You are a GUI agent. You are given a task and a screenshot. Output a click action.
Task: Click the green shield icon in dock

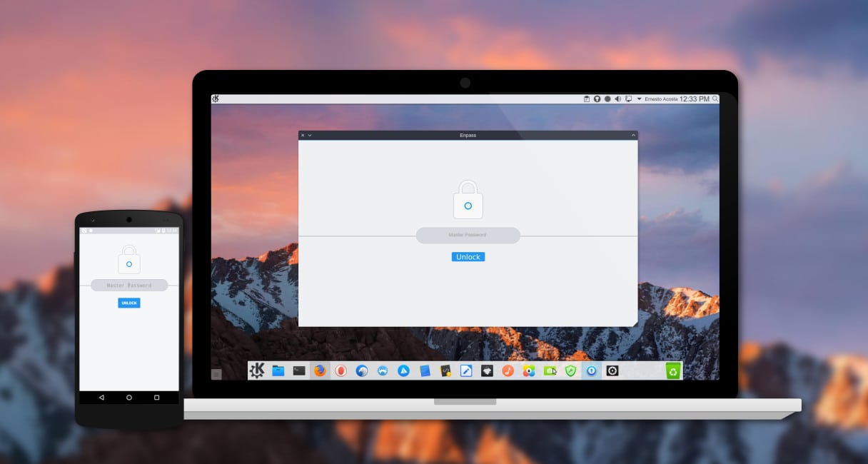(x=570, y=370)
